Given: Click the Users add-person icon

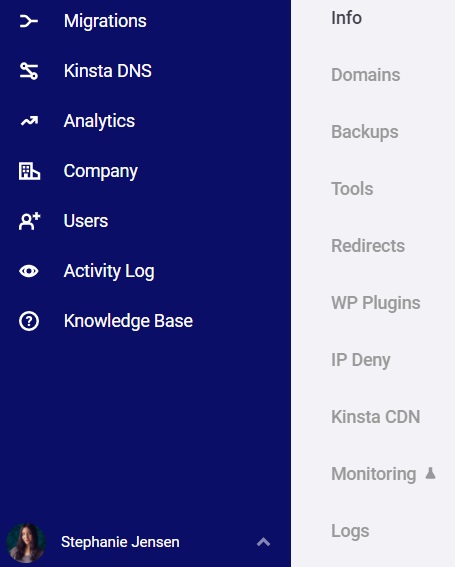Looking at the screenshot, I should (x=29, y=221).
